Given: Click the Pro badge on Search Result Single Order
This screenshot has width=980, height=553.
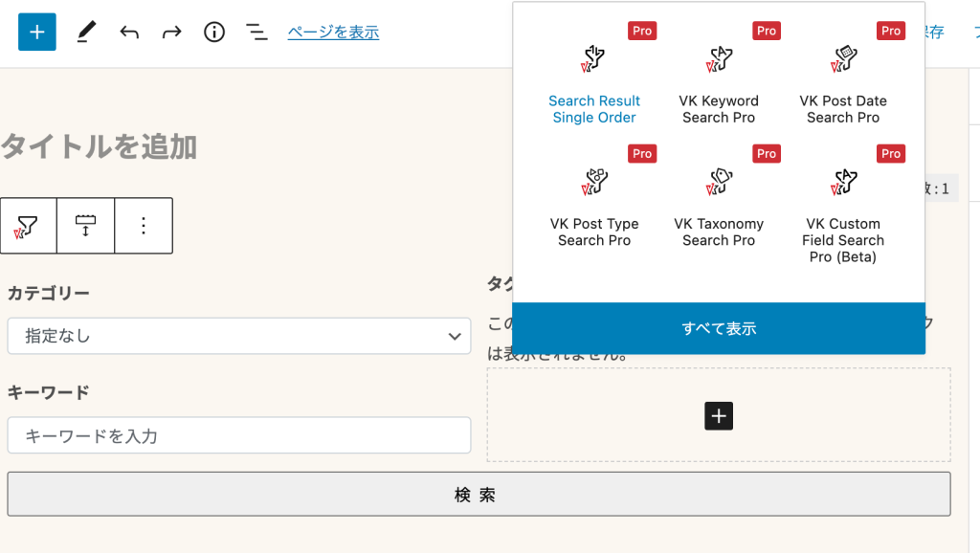Looking at the screenshot, I should [642, 31].
